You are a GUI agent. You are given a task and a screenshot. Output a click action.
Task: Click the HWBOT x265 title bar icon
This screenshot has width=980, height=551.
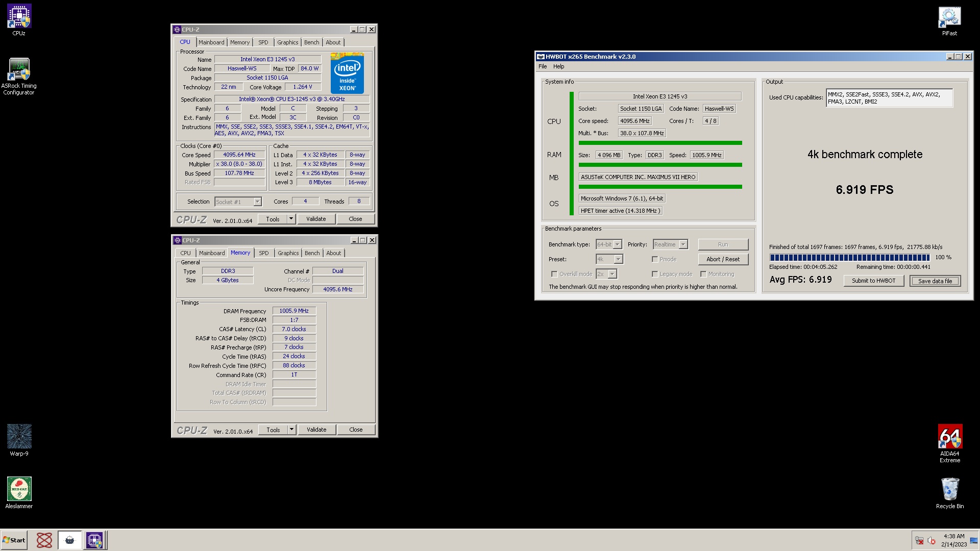[x=541, y=57]
